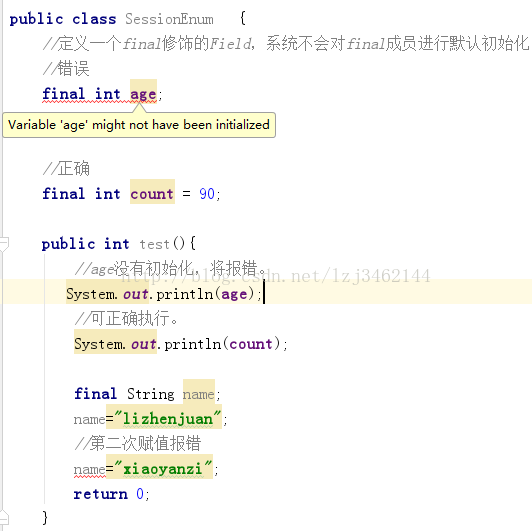Click the method name test()
The height and width of the screenshot is (531, 532).
click(x=162, y=244)
